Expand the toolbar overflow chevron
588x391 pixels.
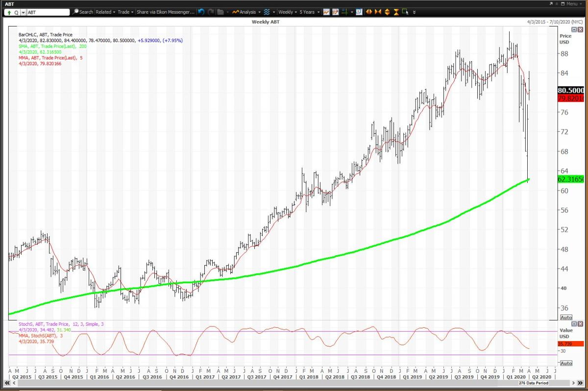(415, 12)
